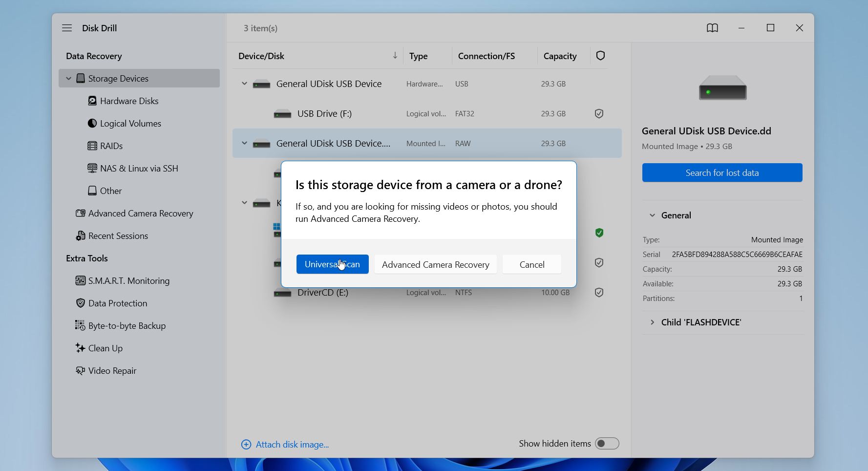Collapse the General details section
Screen dimensions: 868x471
tap(652, 215)
